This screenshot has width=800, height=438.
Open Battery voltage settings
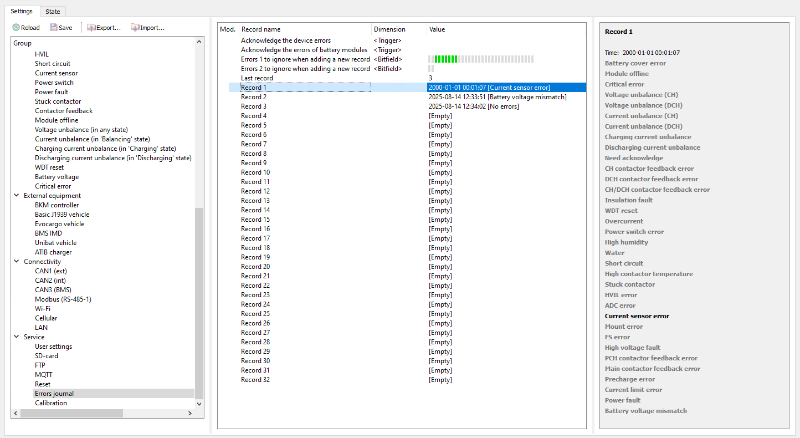57,177
